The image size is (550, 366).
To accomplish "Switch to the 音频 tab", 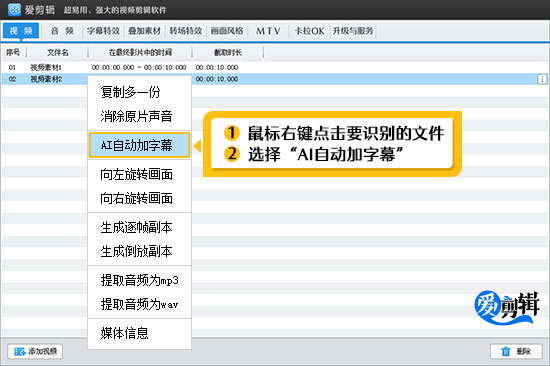I will pyautogui.click(x=62, y=31).
